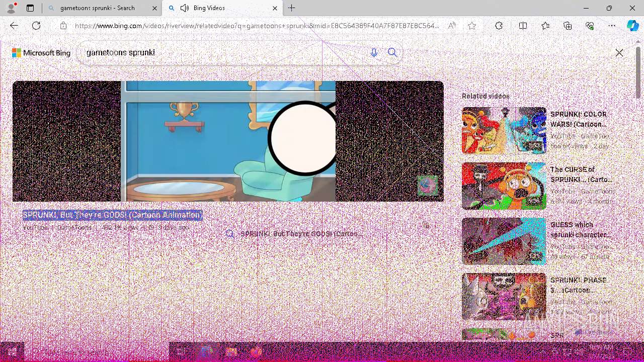Click the main video player
Image resolution: width=644 pixels, height=362 pixels.
pyautogui.click(x=228, y=141)
